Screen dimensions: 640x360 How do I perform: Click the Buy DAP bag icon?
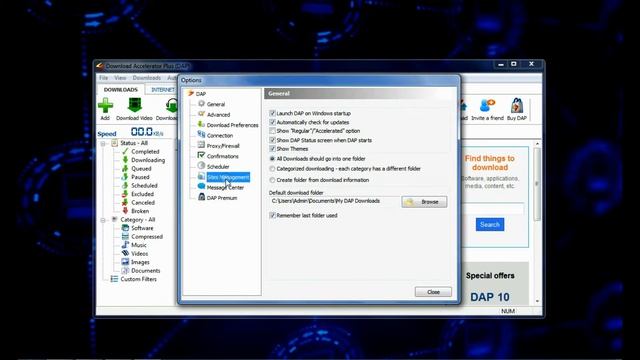coord(517,105)
